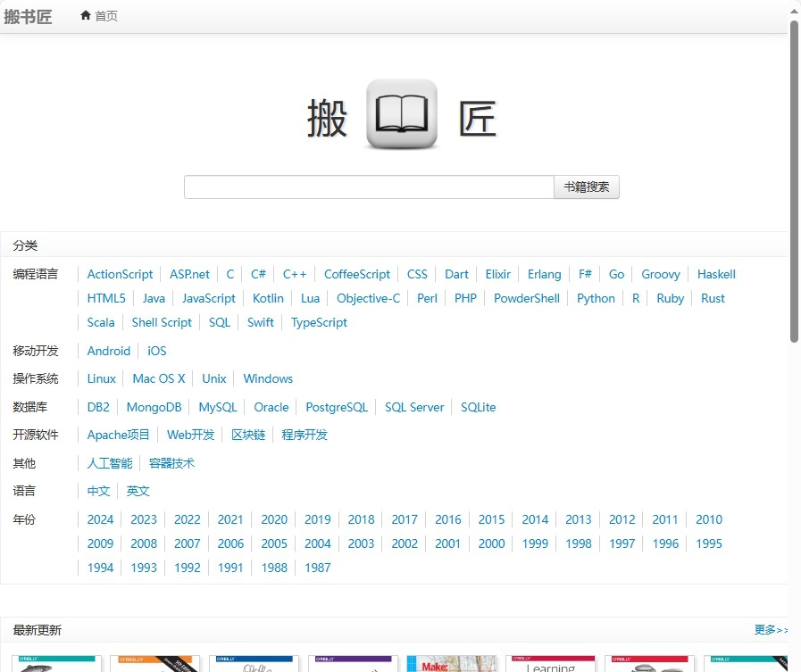Click the 搬书匠 brand title
Viewport: 801px width, 672px height.
point(29,16)
